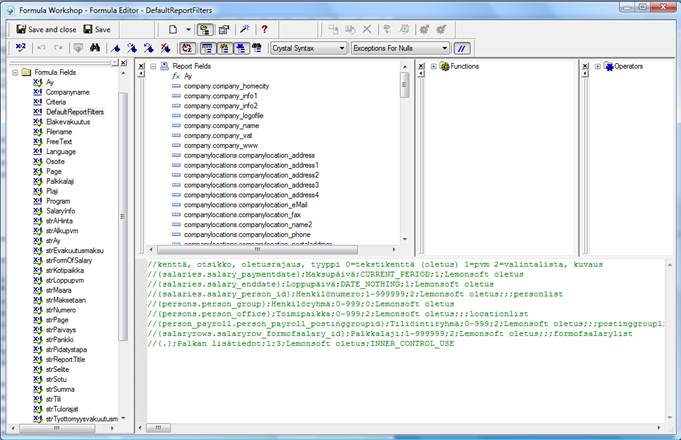Select companylocations.companylocation_eMail field

(x=245, y=205)
